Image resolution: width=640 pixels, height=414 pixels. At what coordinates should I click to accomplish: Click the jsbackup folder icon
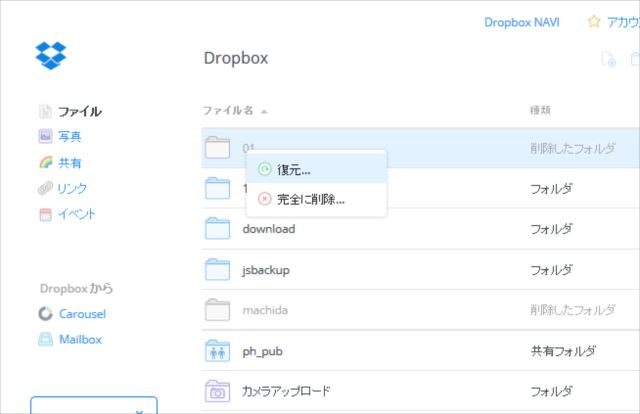pos(218,269)
